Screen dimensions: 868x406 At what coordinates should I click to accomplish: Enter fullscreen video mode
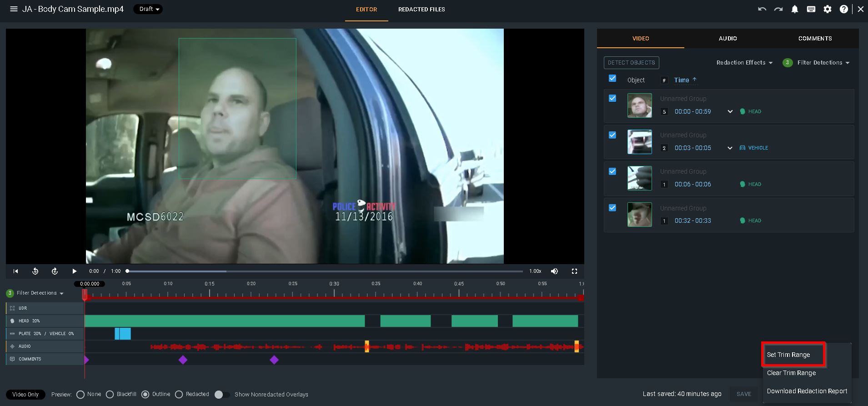pos(574,271)
